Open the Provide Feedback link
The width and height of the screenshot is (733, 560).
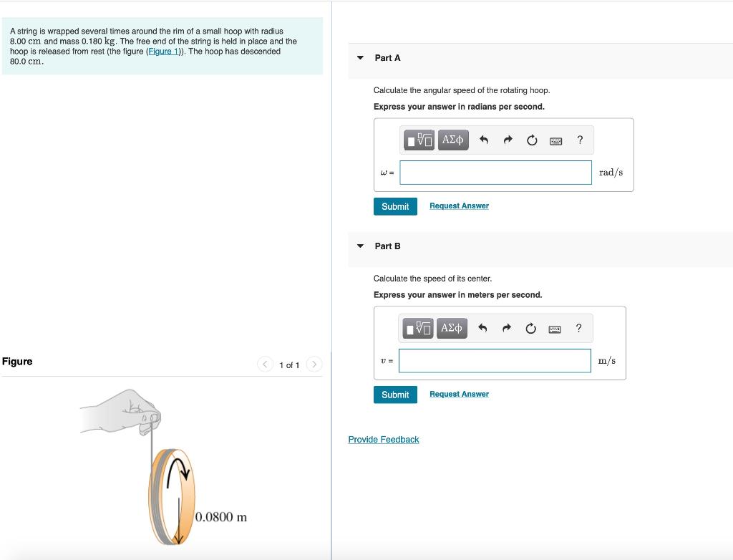(x=384, y=439)
